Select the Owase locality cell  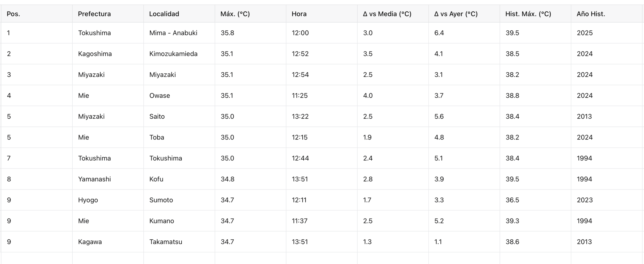(160, 96)
